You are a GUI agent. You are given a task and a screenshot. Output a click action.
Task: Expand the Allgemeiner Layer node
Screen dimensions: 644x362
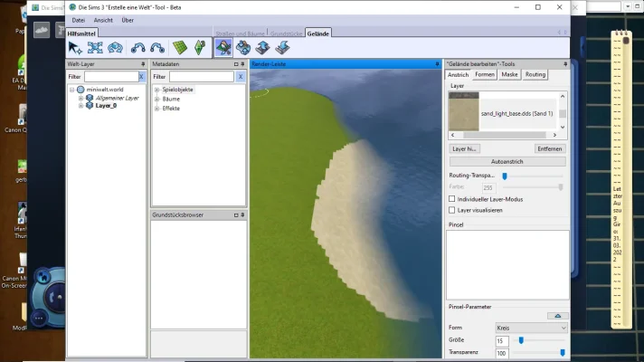click(80, 98)
